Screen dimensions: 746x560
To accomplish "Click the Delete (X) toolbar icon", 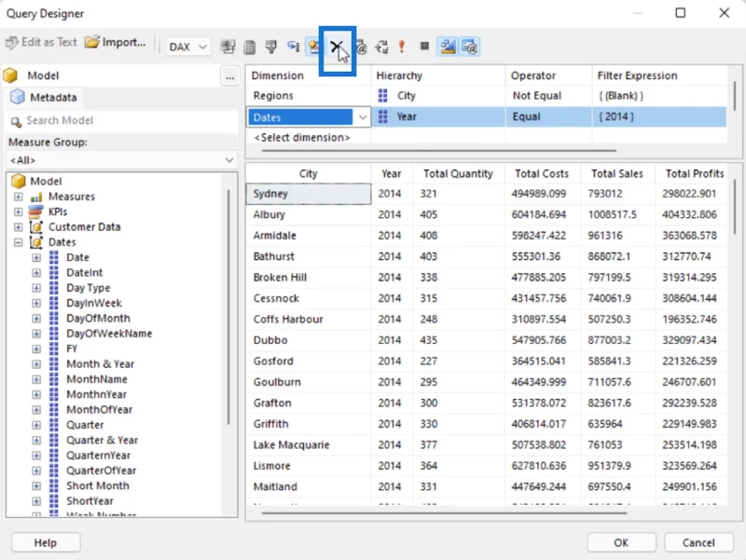I will pyautogui.click(x=336, y=47).
